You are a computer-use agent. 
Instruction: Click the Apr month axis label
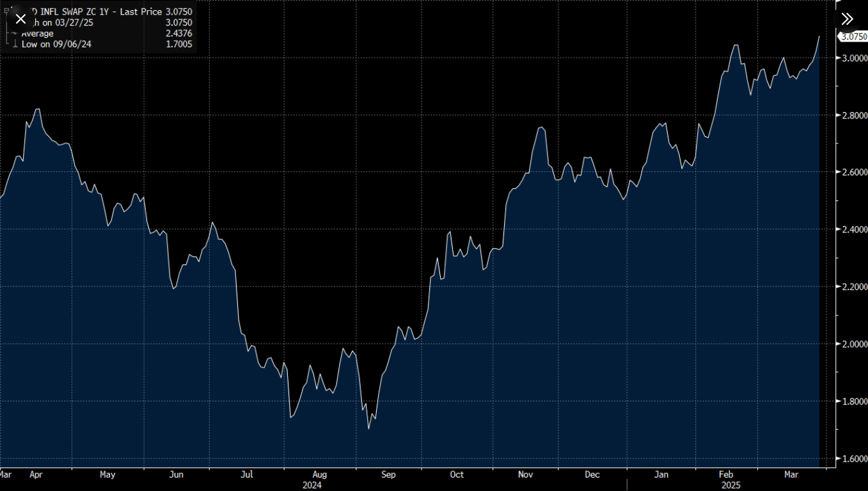[36, 474]
